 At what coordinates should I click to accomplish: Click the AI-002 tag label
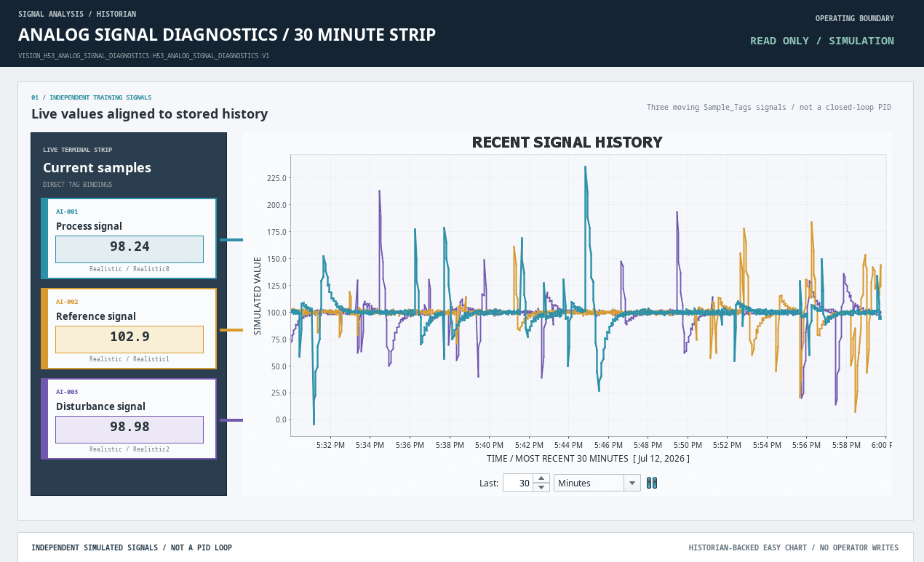pos(67,302)
